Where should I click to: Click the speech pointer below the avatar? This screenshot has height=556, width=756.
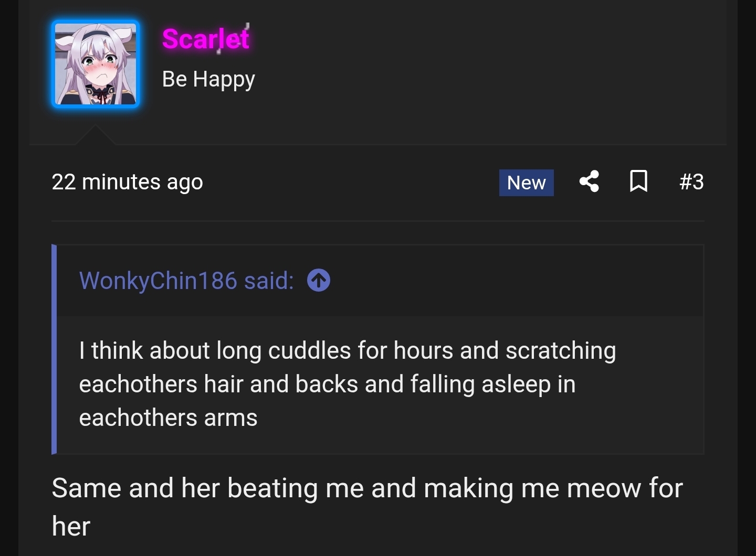[x=96, y=134]
